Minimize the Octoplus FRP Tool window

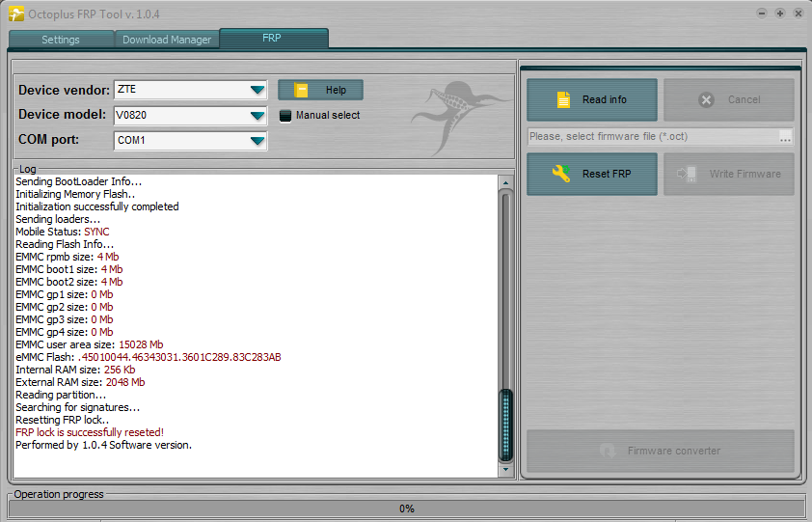pyautogui.click(x=761, y=14)
